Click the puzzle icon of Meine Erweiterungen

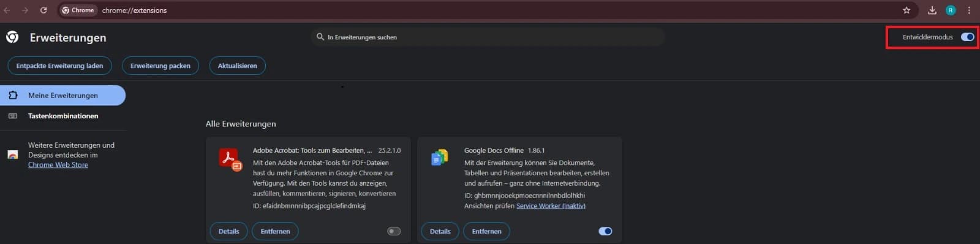tap(13, 95)
